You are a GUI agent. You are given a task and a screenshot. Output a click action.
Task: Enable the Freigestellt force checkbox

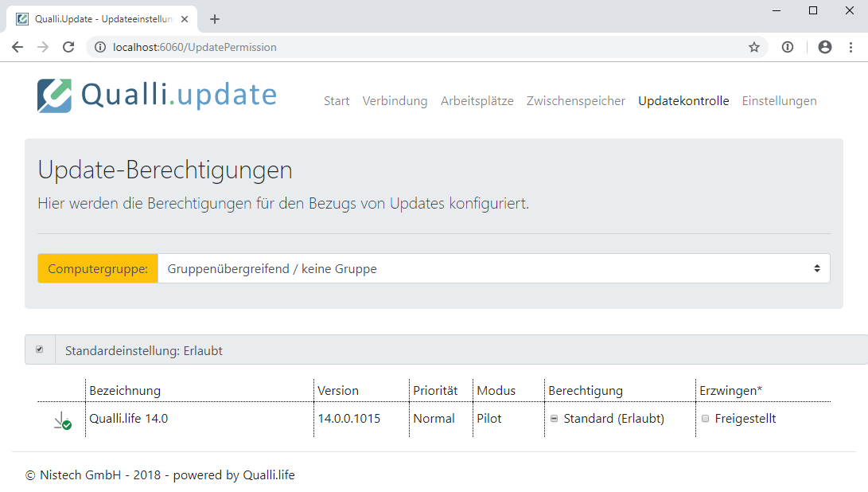705,419
